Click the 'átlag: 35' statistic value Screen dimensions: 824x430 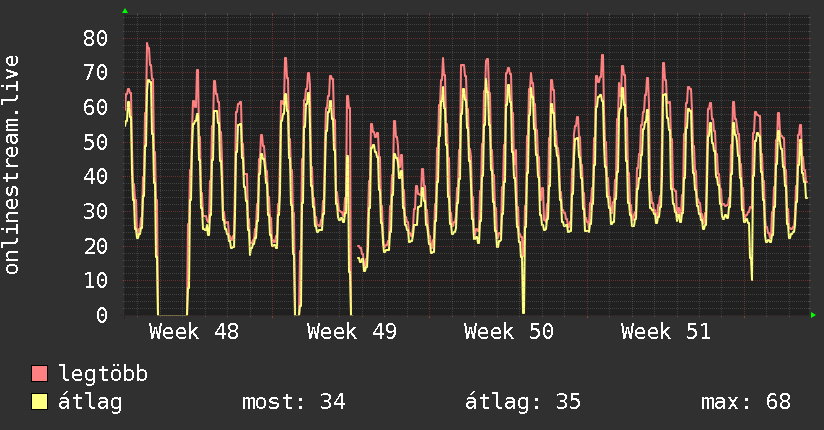pos(523,402)
